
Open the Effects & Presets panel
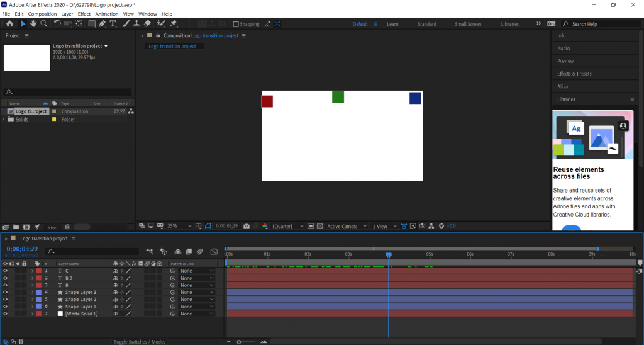(x=574, y=74)
